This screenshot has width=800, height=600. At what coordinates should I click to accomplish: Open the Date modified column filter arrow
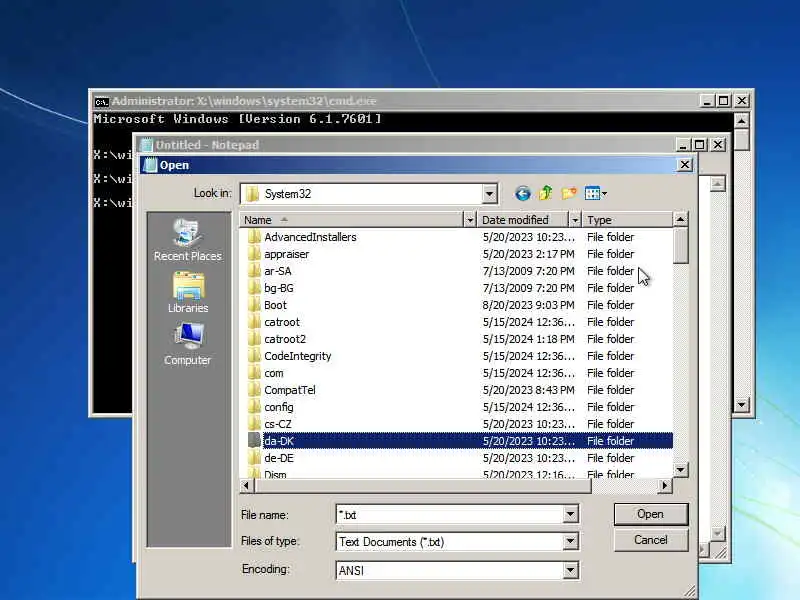(x=575, y=220)
